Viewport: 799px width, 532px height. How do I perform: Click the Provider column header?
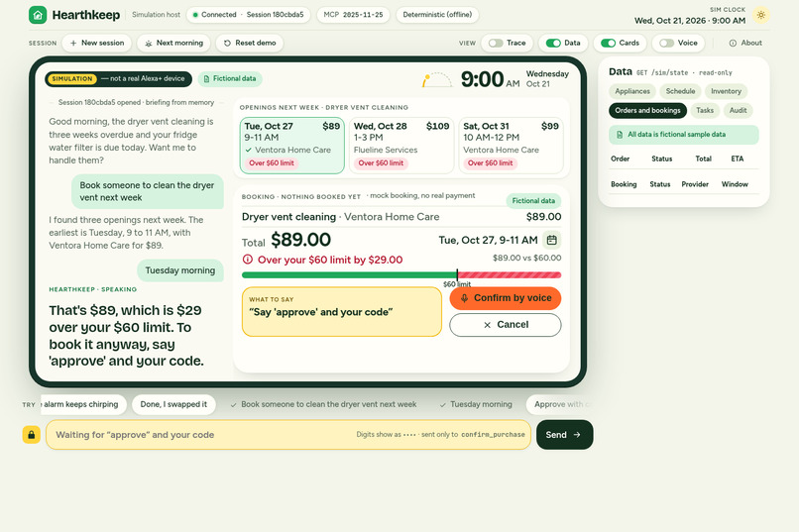(x=695, y=184)
